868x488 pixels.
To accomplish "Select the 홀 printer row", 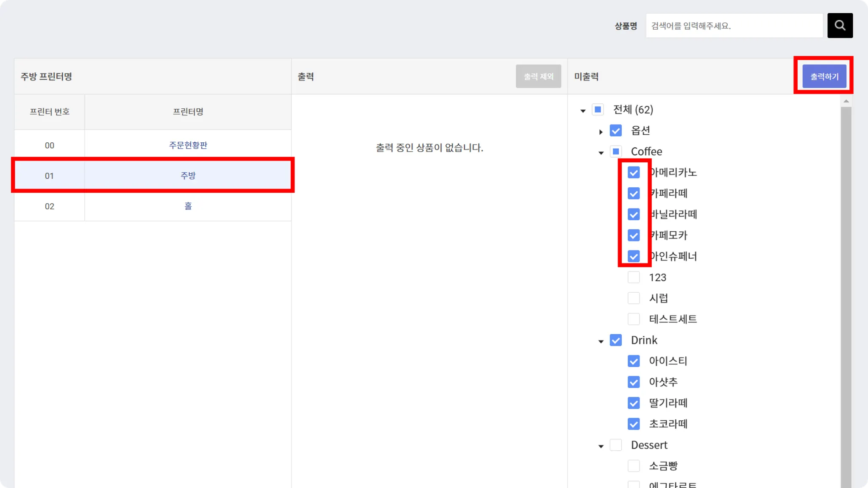I will point(188,206).
